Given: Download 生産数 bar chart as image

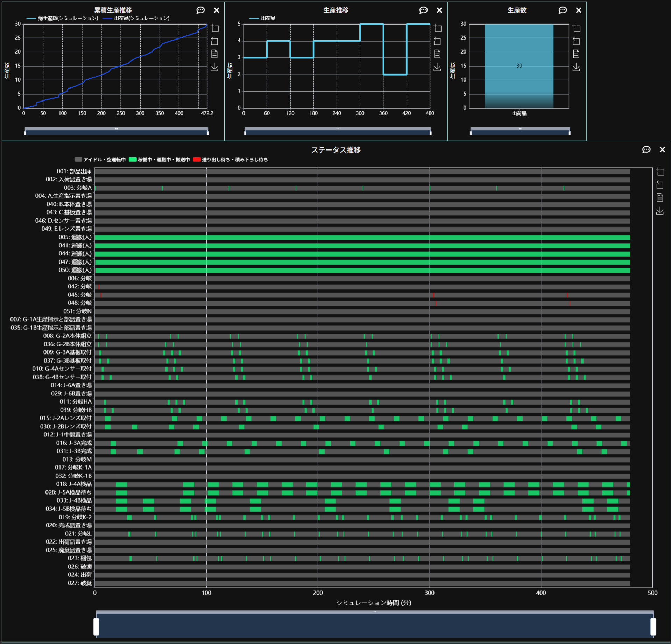Looking at the screenshot, I should pos(576,67).
